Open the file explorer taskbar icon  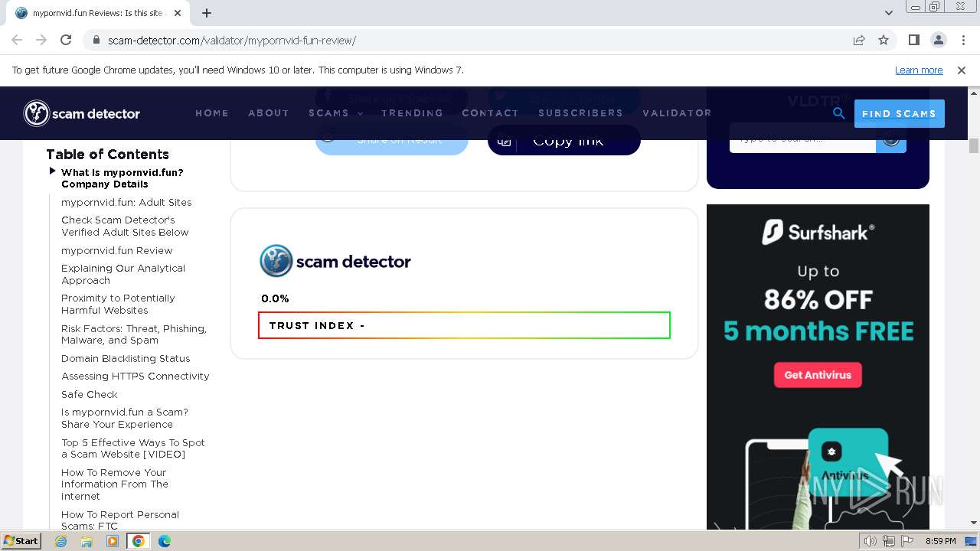pyautogui.click(x=87, y=541)
